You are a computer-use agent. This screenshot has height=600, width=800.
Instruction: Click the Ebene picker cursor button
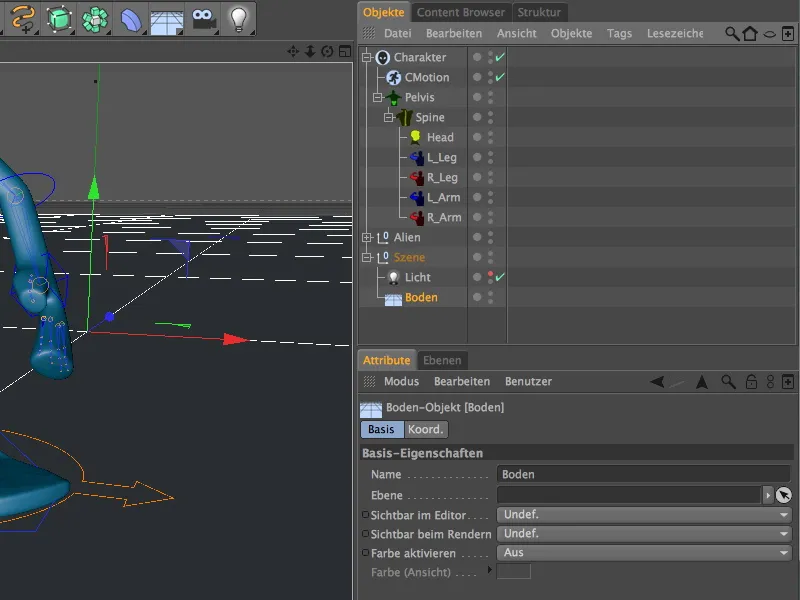[x=784, y=495]
